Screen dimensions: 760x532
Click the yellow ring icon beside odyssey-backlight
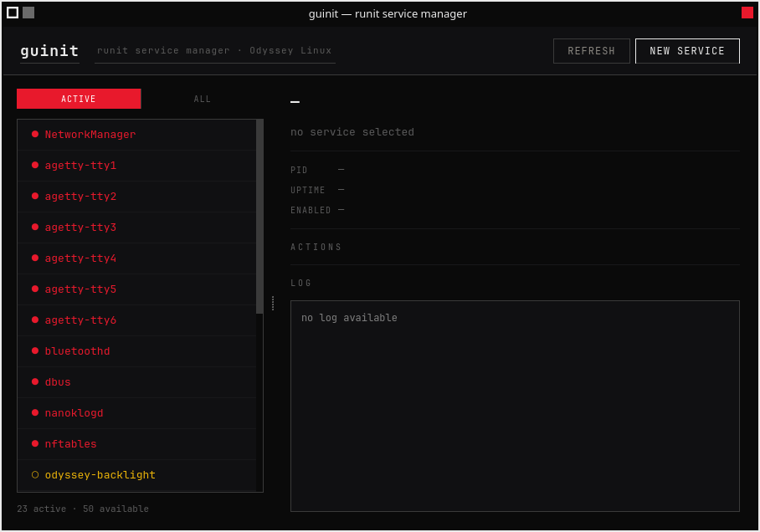(x=35, y=475)
